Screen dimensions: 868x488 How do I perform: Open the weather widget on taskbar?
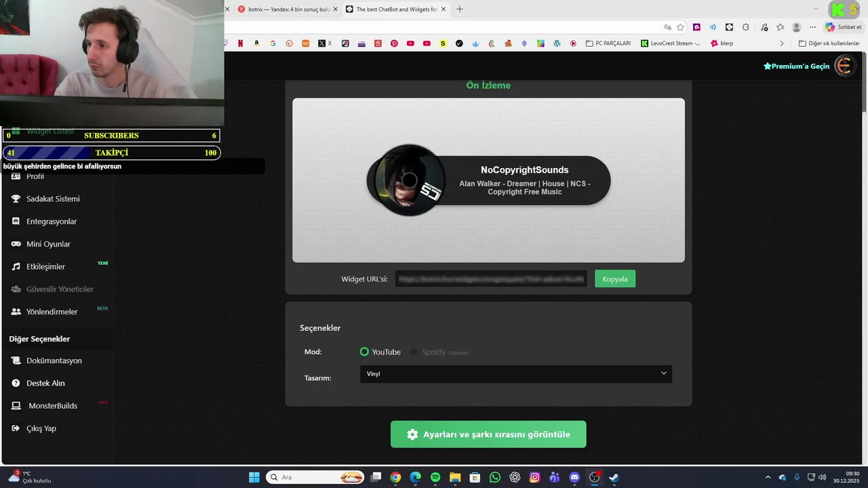coord(30,477)
